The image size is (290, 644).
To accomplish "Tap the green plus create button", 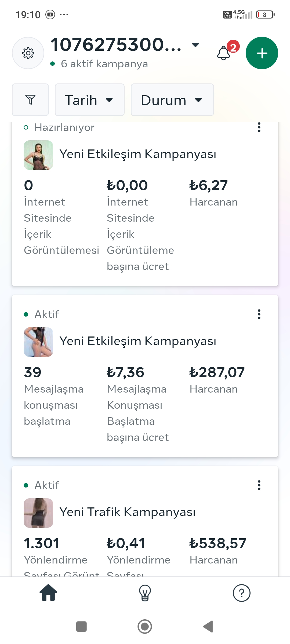I will pos(262,53).
